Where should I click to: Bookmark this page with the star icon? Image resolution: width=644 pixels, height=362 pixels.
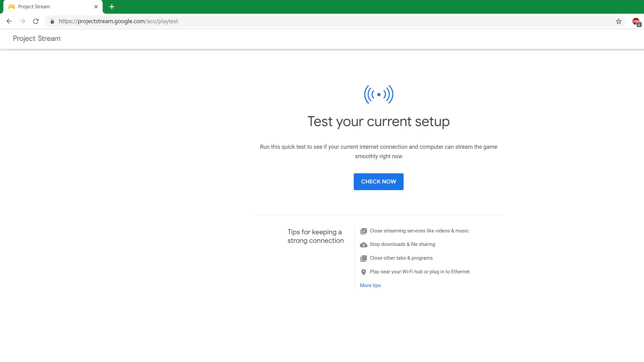[618, 22]
